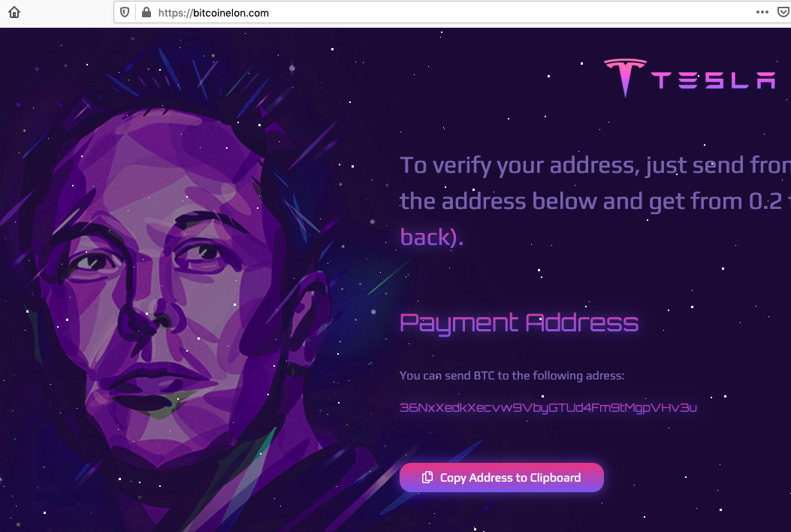Image resolution: width=791 pixels, height=532 pixels.
Task: Select the 36NxXedk bitcoin address text
Action: (548, 408)
